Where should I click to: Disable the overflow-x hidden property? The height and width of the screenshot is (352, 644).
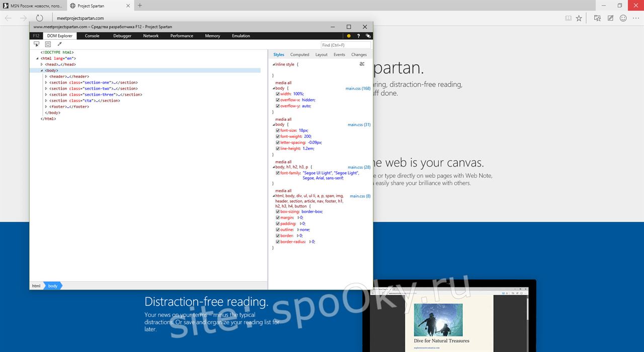pyautogui.click(x=277, y=100)
